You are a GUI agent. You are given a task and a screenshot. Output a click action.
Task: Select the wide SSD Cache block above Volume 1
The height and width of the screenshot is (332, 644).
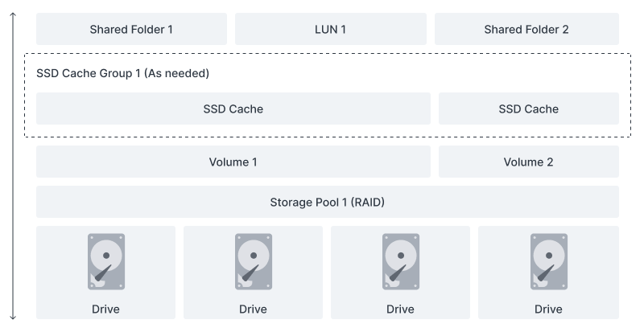pyautogui.click(x=233, y=109)
